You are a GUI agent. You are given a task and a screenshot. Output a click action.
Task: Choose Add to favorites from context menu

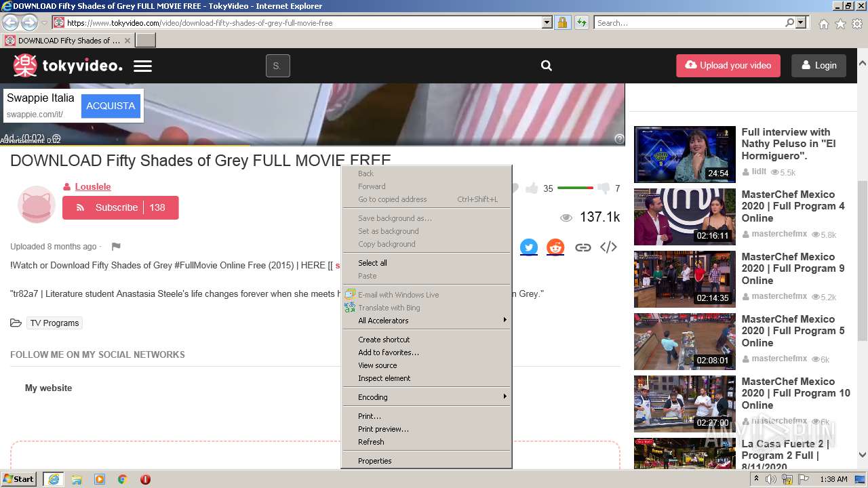click(427, 352)
